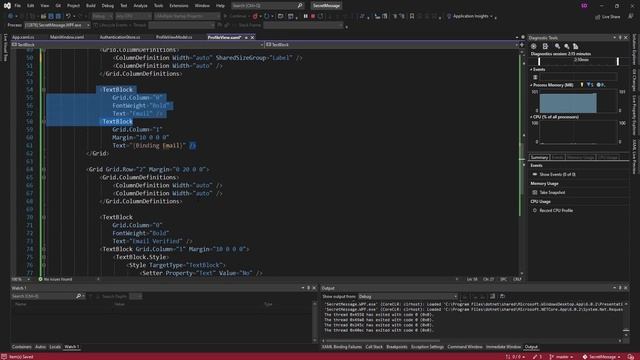Click the editor vertical scrollbar

pyautogui.click(x=522, y=163)
